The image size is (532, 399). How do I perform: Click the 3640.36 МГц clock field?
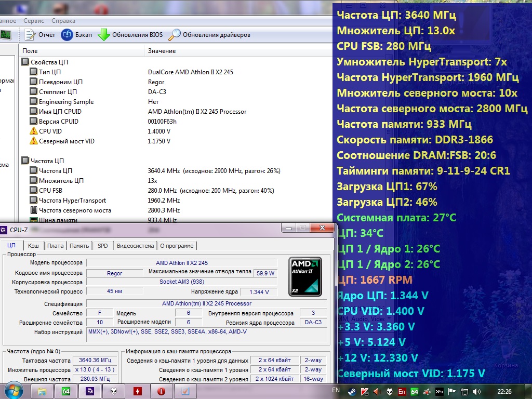point(95,360)
